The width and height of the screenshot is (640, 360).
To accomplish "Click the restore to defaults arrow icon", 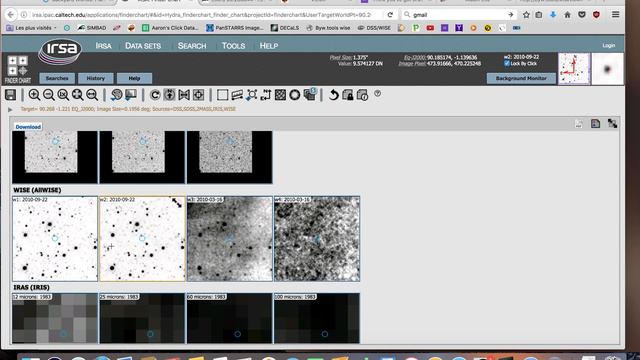I will point(333,95).
